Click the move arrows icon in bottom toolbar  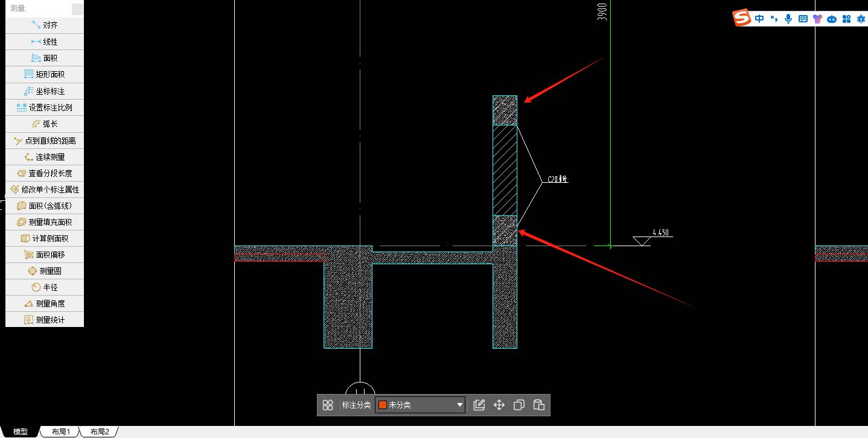click(x=499, y=405)
